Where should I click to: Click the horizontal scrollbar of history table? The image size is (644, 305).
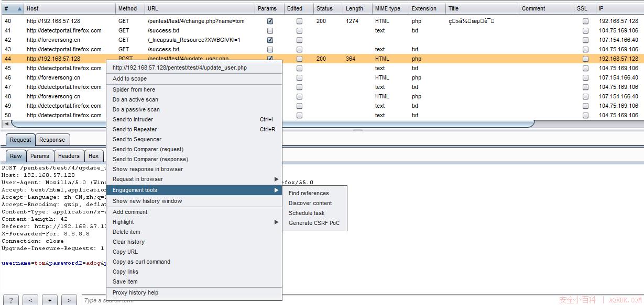tap(272, 124)
